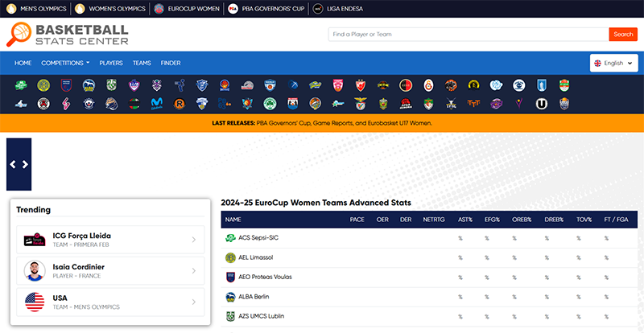Viewport: 644px width, 333px height.
Task: Open ICG Força Lleida card via its chevron
Action: click(194, 240)
